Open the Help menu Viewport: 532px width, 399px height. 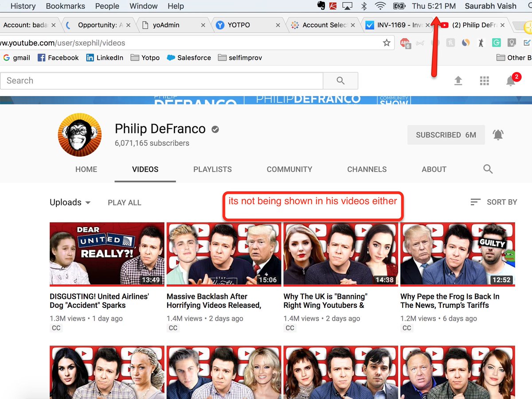(x=176, y=6)
